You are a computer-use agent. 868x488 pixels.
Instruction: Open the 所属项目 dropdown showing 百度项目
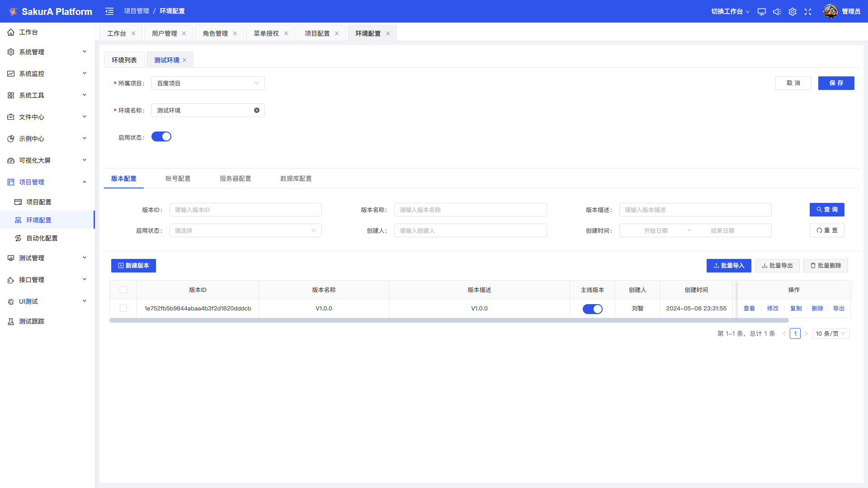pos(208,83)
